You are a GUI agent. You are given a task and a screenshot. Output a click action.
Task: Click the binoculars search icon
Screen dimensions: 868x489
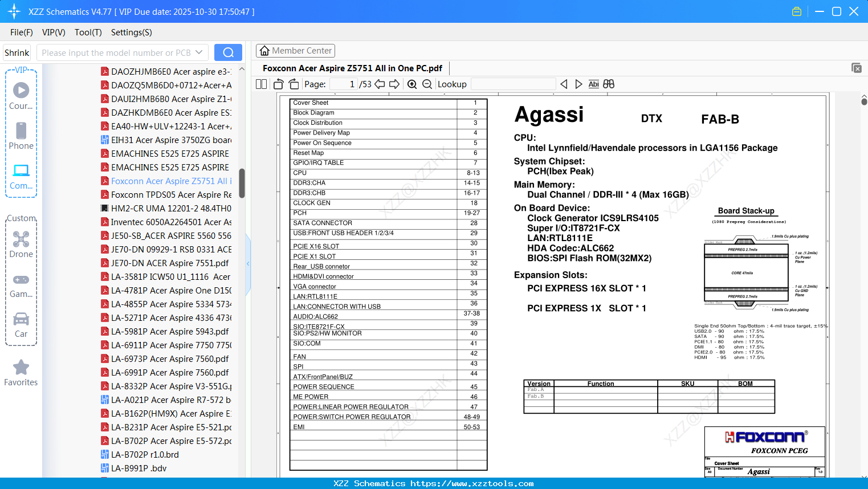point(609,84)
